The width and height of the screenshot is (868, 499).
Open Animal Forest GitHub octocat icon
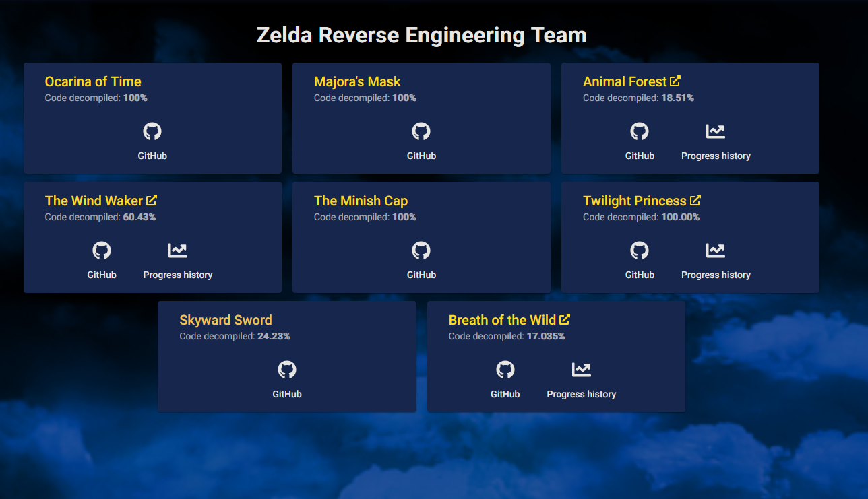640,131
